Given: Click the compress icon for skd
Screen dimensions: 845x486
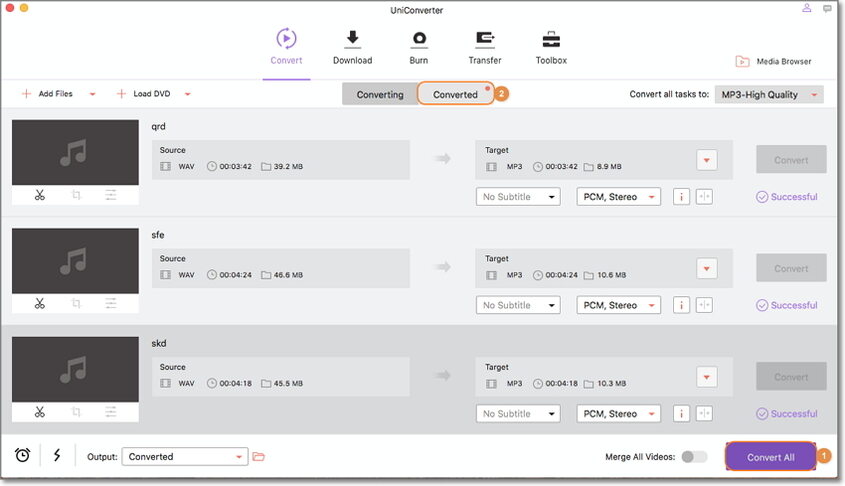Looking at the screenshot, I should [704, 413].
